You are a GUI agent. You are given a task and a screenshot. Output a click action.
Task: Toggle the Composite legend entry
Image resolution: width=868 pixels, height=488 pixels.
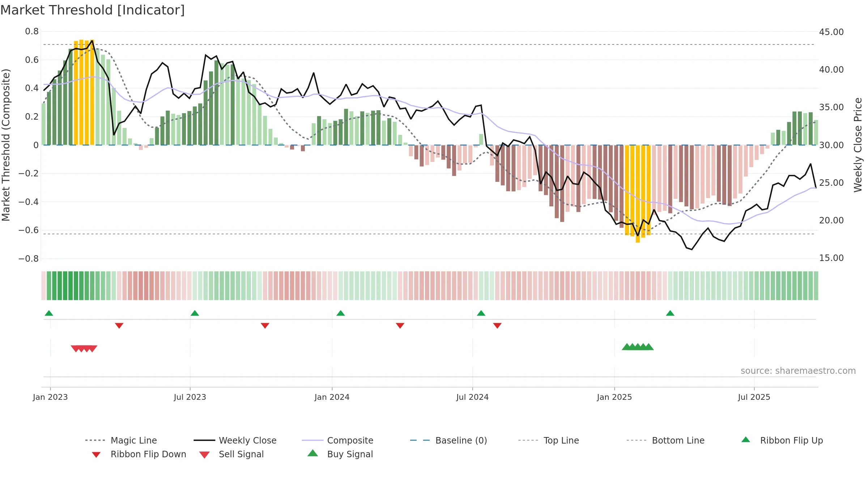(x=337, y=440)
